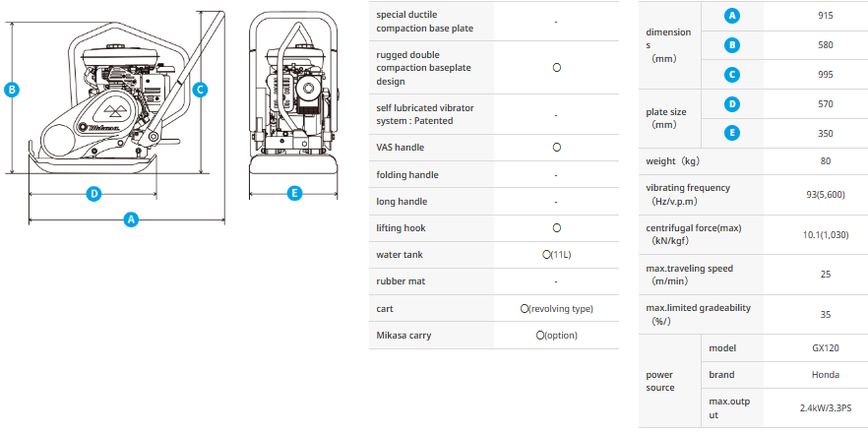The width and height of the screenshot is (868, 434).
Task: Click the value 570 for plate size D
Action: (x=826, y=104)
